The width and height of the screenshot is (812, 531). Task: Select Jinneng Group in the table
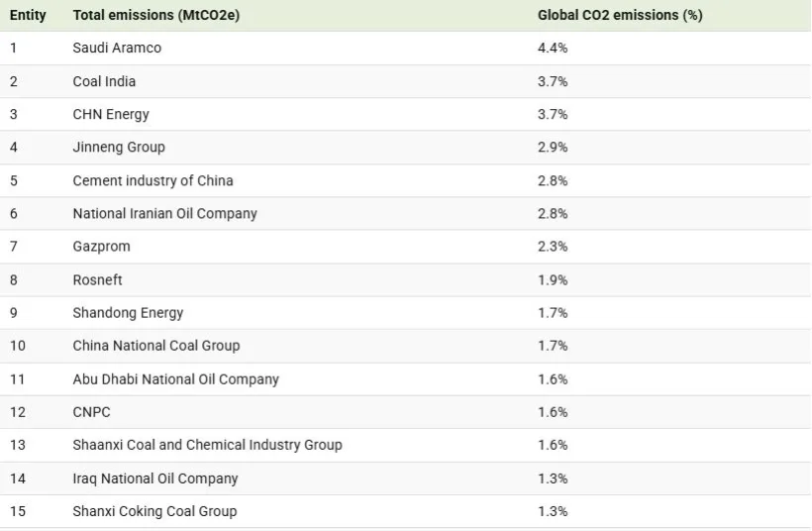pos(119,148)
